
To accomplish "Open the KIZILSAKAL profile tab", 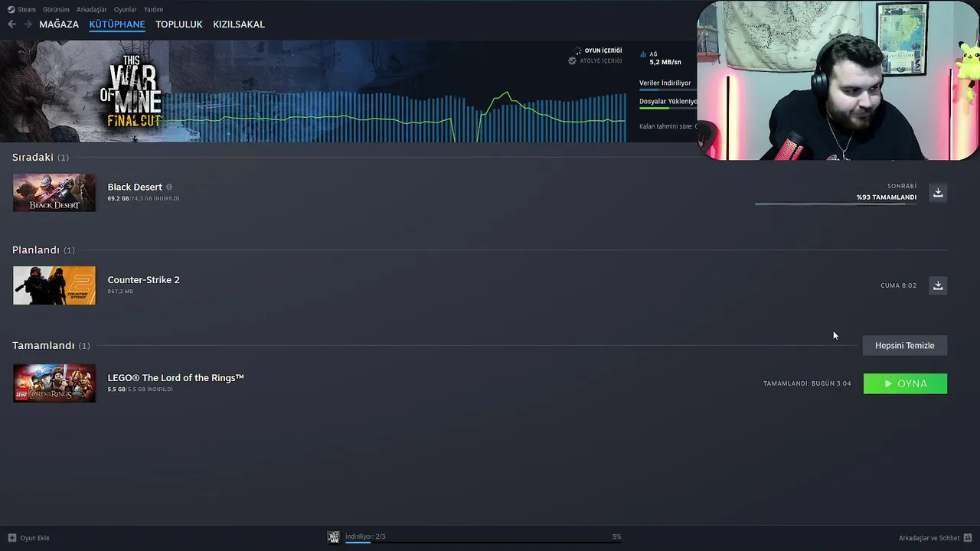I will (x=239, y=24).
